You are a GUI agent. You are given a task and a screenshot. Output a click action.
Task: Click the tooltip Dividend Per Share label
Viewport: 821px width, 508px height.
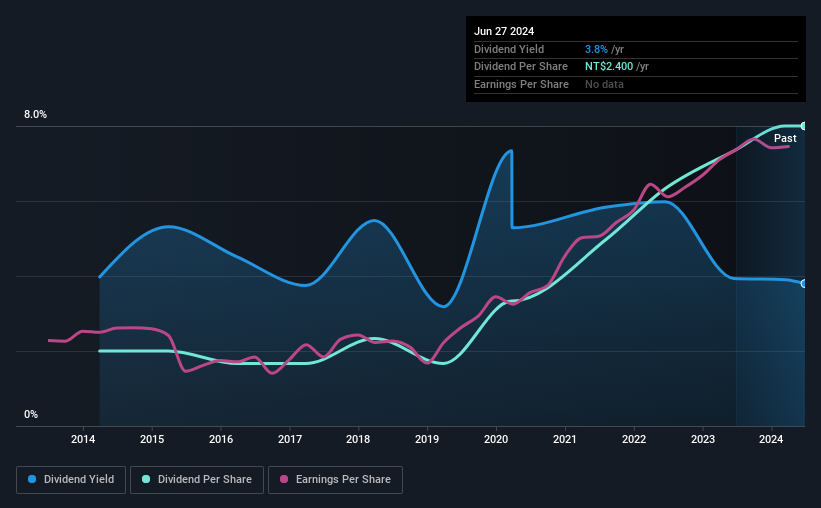520,67
